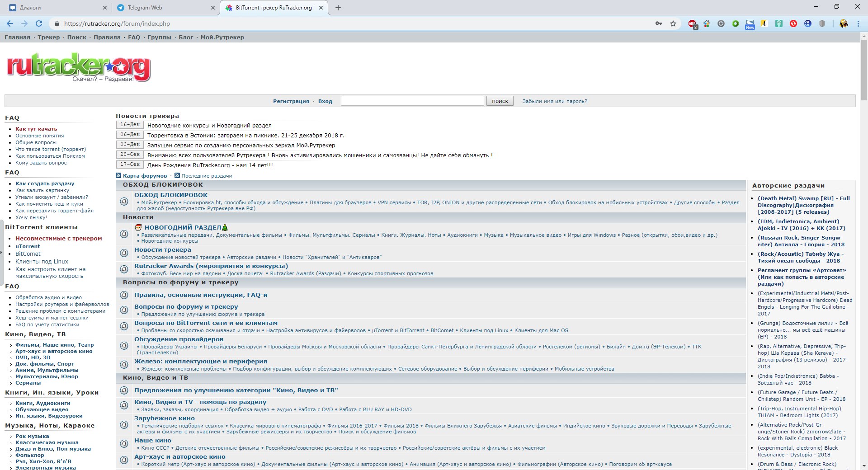Focus the forum search input field
The height and width of the screenshot is (470, 868).
[x=412, y=101]
